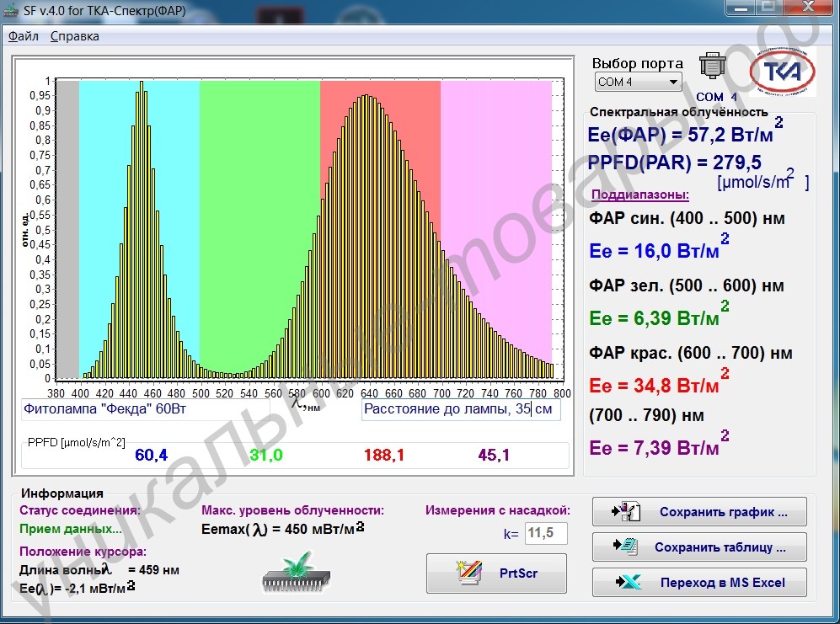Click the Спектральная облучённость heading
The height and width of the screenshot is (624, 840).
tap(679, 112)
